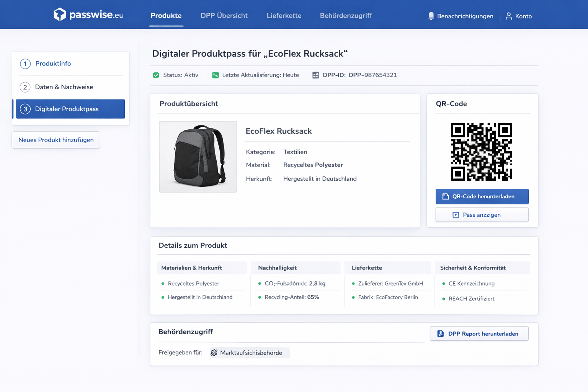Click Fabrik: EcoFactory Berlin entry

pyautogui.click(x=388, y=297)
